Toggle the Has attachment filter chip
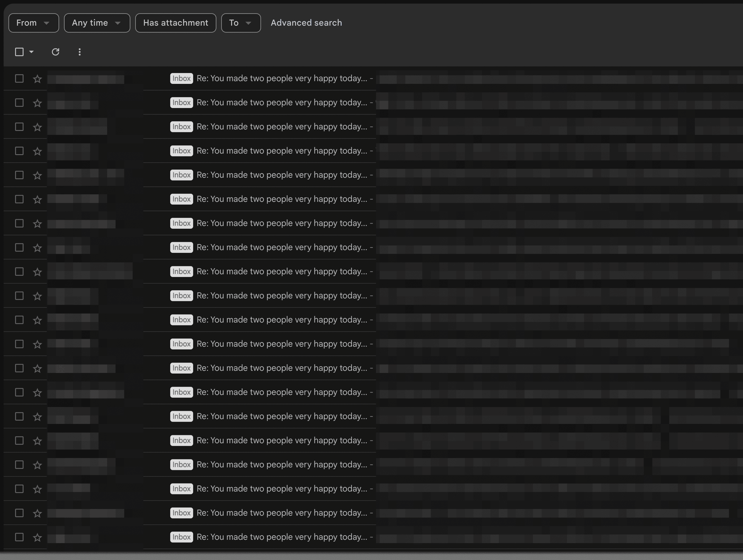The image size is (743, 560). pos(175,23)
